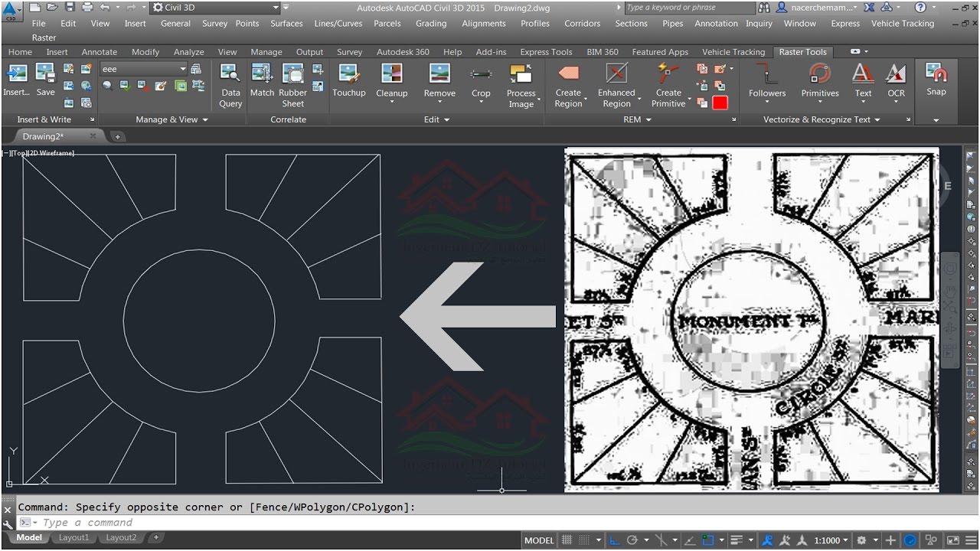The image size is (980, 551).
Task: Open the Express menu in the menu bar
Action: (x=844, y=24)
